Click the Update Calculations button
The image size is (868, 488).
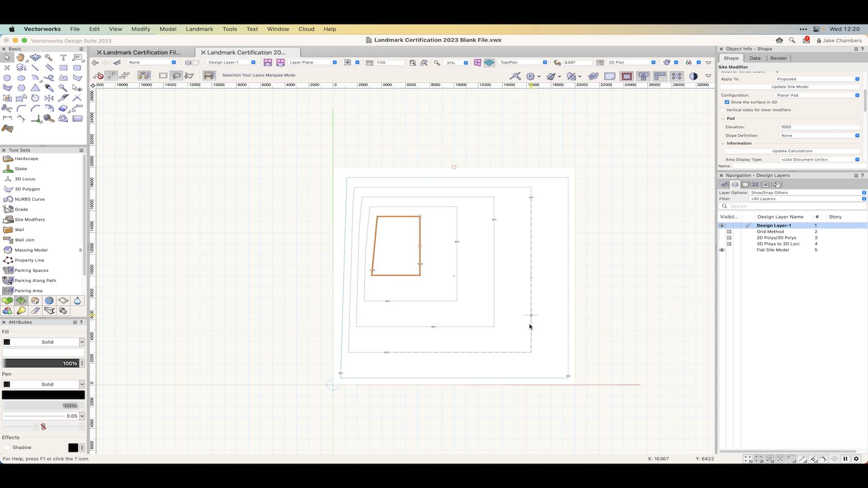792,151
